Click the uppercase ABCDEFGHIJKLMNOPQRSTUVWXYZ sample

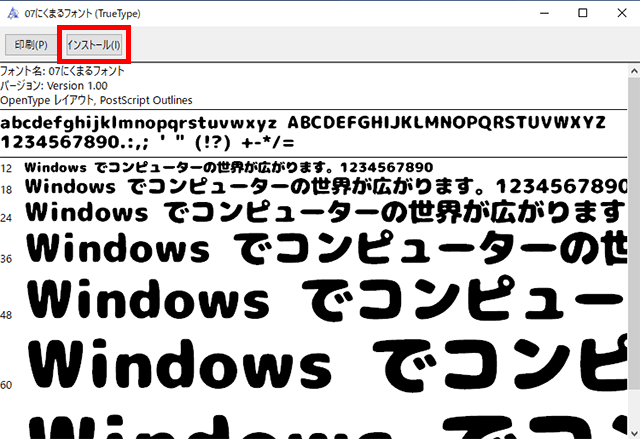(x=446, y=121)
